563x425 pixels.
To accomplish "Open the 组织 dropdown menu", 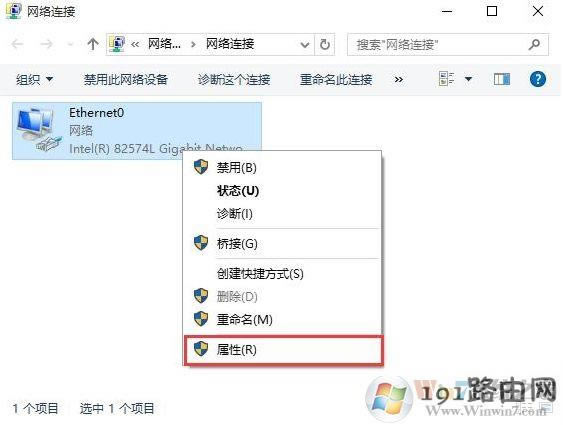I will 34,79.
